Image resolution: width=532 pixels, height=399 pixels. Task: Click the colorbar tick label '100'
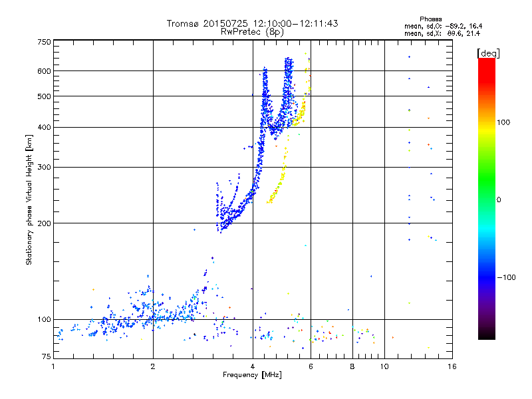(x=503, y=122)
